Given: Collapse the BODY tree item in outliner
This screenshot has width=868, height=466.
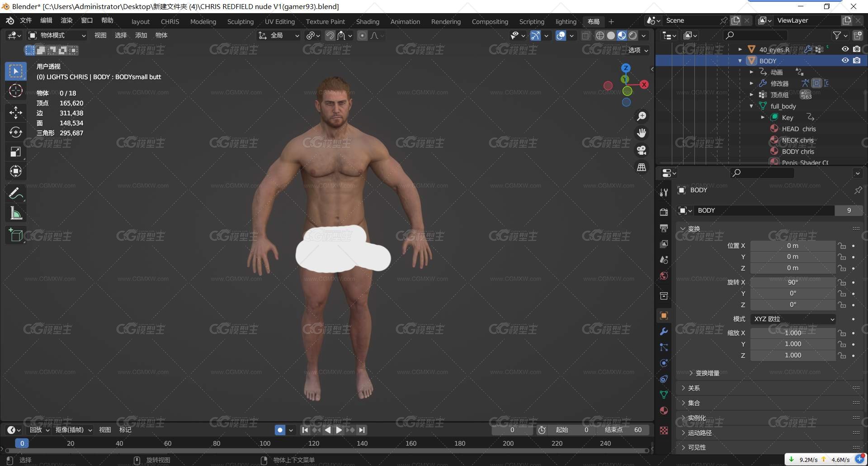Looking at the screenshot, I should pos(740,61).
